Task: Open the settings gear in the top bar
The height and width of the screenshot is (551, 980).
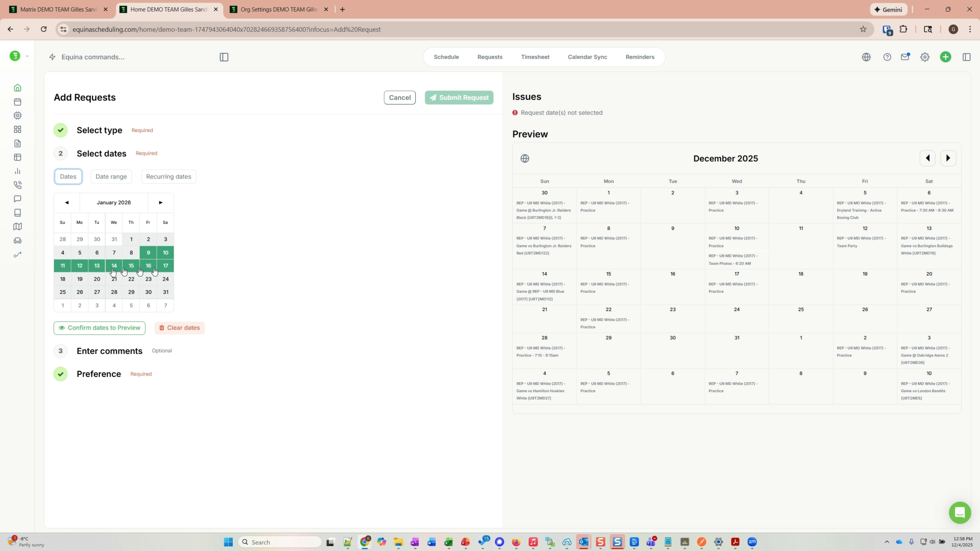Action: (924, 57)
